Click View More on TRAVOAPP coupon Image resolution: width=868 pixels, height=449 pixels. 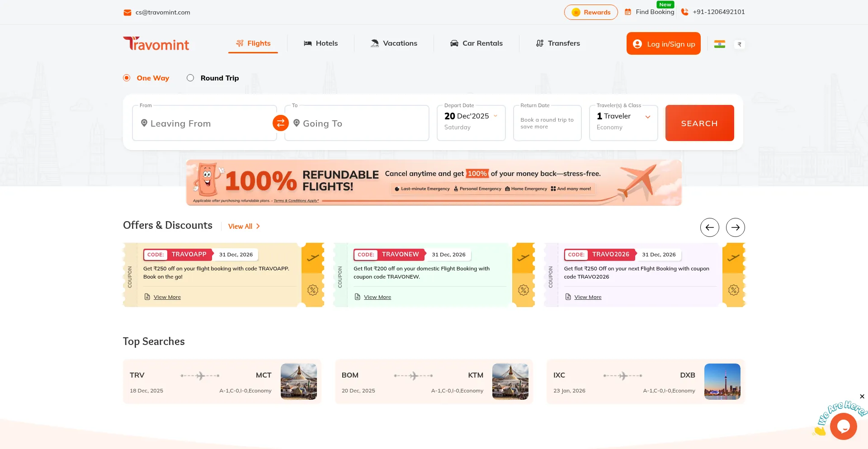pyautogui.click(x=167, y=297)
